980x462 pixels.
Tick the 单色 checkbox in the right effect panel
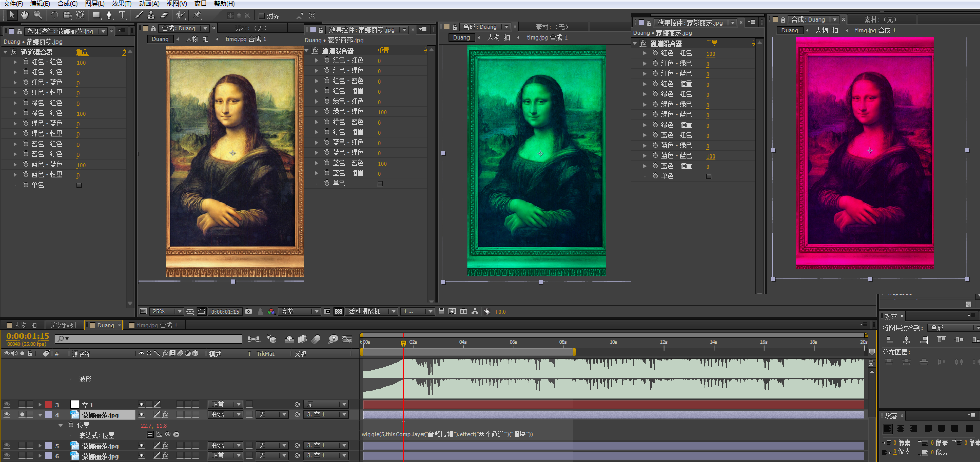point(708,176)
